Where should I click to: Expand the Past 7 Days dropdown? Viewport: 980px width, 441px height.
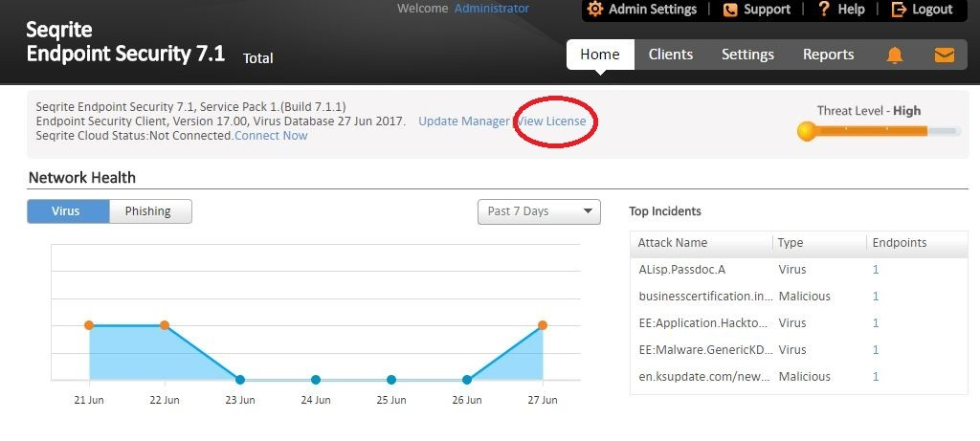coord(539,211)
